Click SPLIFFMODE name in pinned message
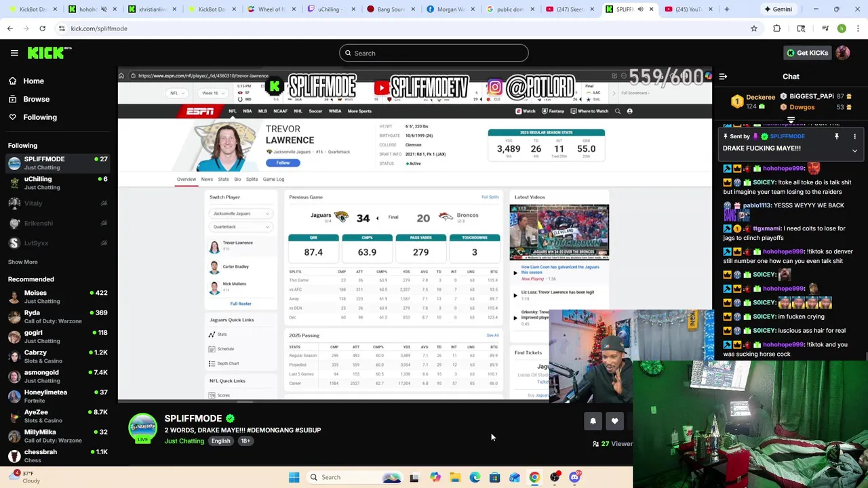This screenshot has width=868, height=488. (x=787, y=136)
